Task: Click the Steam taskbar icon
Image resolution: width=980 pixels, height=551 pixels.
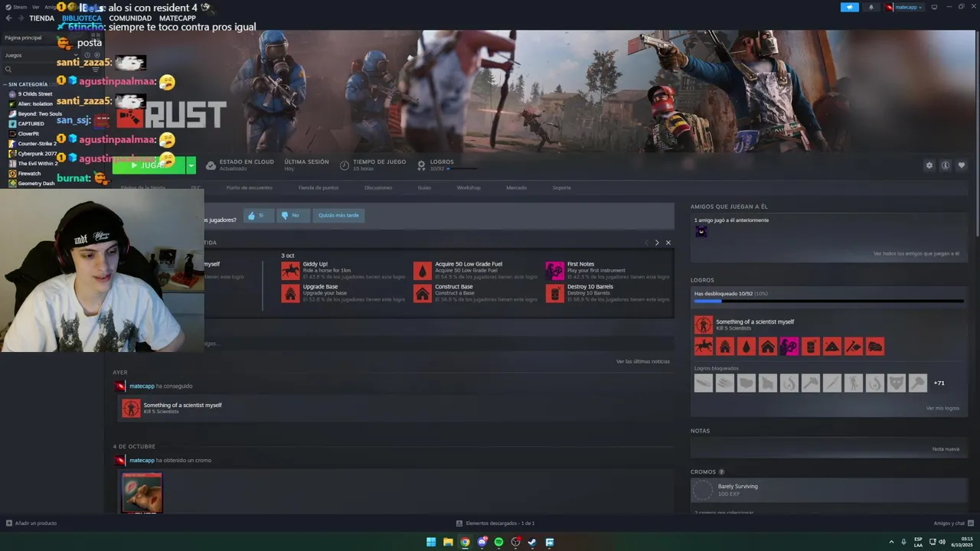Action: 532,542
